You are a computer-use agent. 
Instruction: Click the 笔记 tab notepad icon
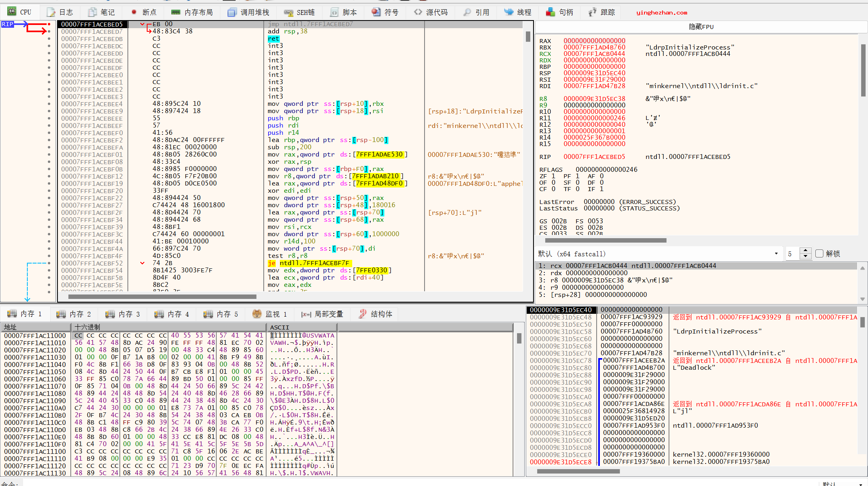coord(92,12)
